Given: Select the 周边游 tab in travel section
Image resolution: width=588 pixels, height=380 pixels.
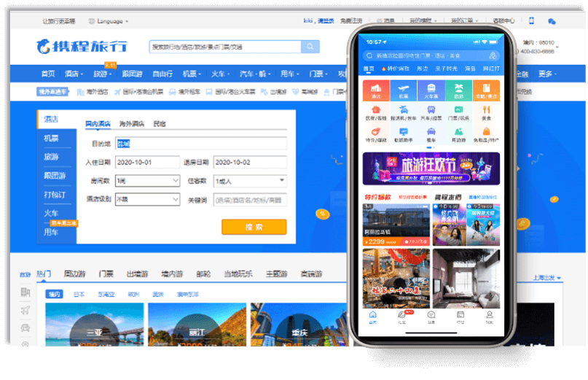Looking at the screenshot, I should 75,274.
